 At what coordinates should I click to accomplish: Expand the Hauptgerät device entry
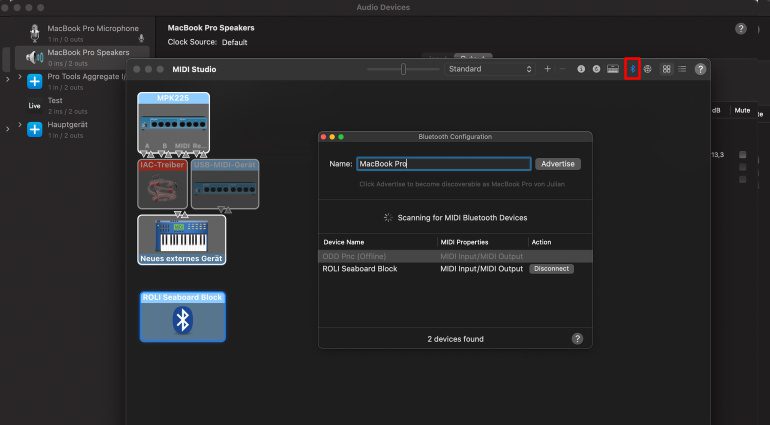point(8,128)
